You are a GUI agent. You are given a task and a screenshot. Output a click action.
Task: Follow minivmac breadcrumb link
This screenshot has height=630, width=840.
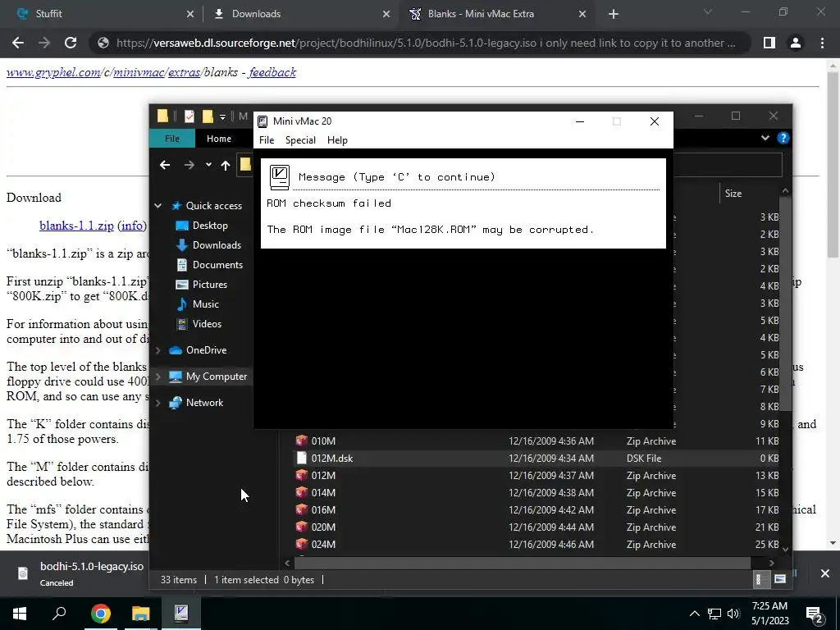click(x=139, y=72)
